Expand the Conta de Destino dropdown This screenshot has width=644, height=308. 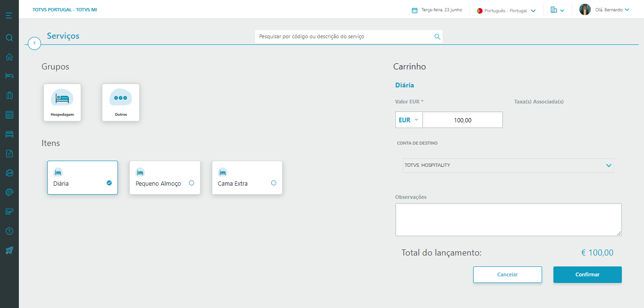[609, 165]
